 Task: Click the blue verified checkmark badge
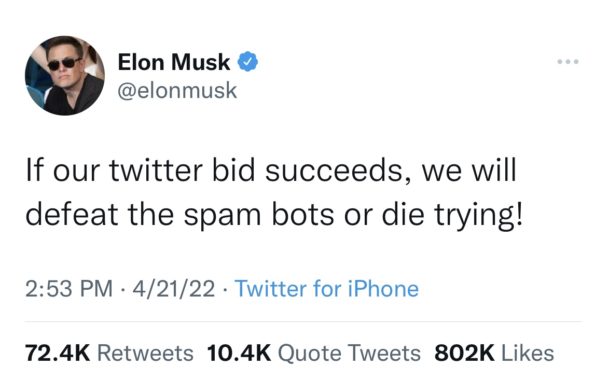[x=247, y=61]
